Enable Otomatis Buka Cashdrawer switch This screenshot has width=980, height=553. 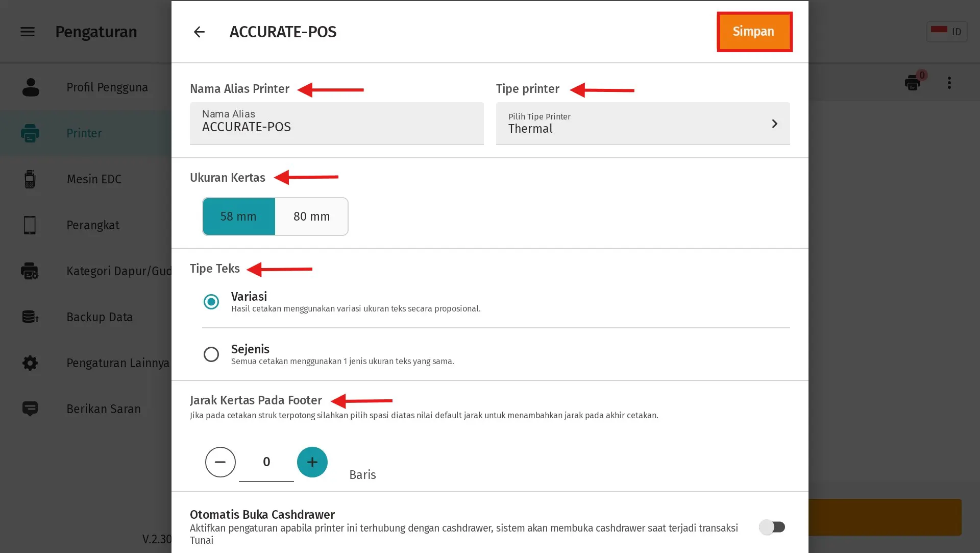tap(772, 527)
